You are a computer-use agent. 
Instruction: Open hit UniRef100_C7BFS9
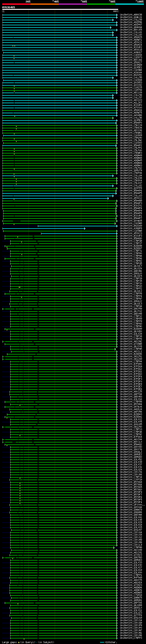tap(131, 278)
